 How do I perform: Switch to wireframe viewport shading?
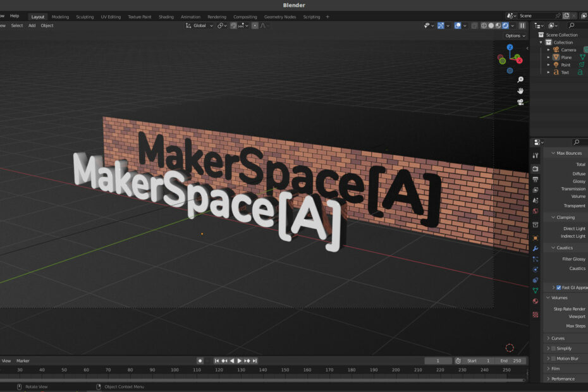484,25
